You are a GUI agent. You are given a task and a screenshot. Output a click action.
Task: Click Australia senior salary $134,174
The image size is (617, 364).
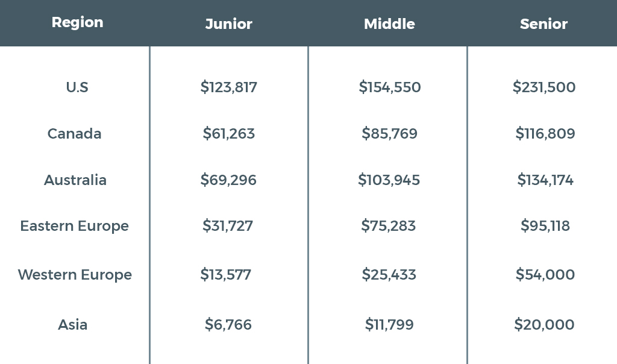[545, 180]
